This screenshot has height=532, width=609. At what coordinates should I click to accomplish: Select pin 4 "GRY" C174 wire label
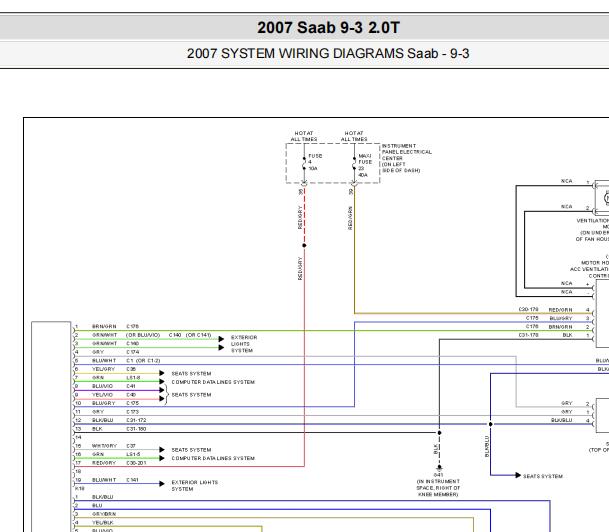[98, 352]
